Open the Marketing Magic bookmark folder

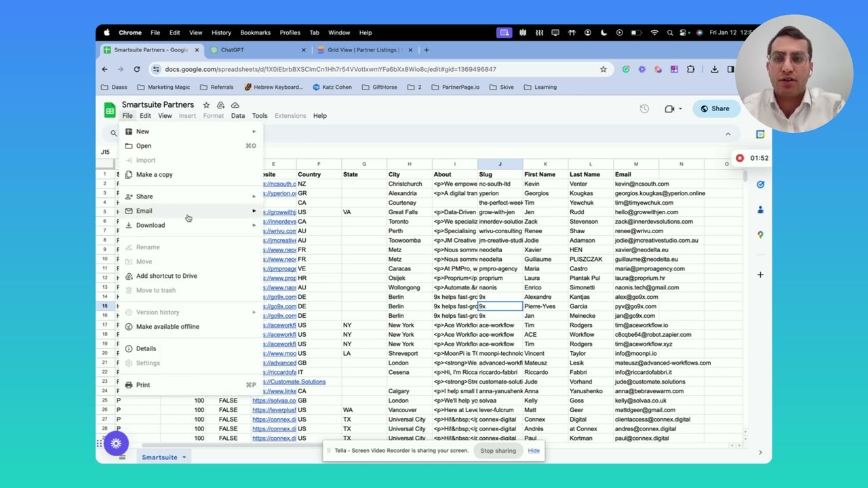164,87
